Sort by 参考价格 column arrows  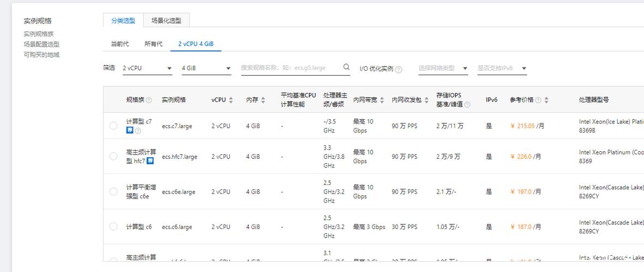pyautogui.click(x=546, y=100)
